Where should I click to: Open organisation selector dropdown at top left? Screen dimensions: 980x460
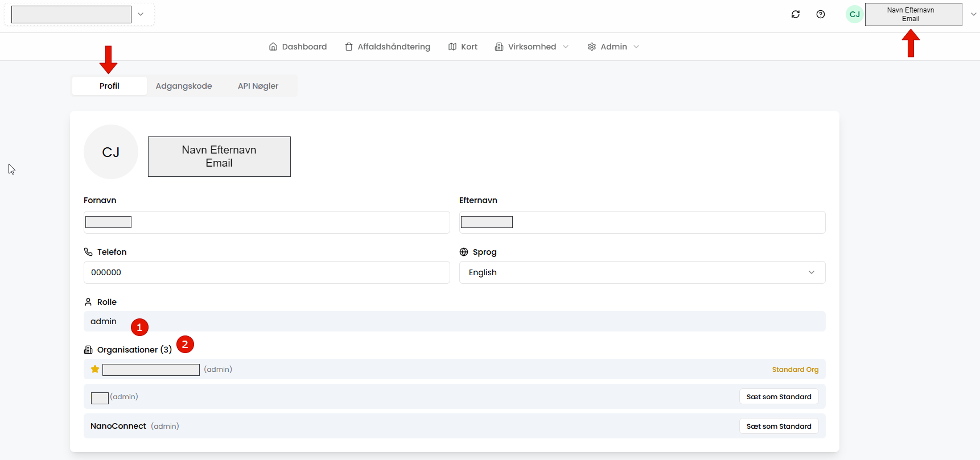[141, 14]
